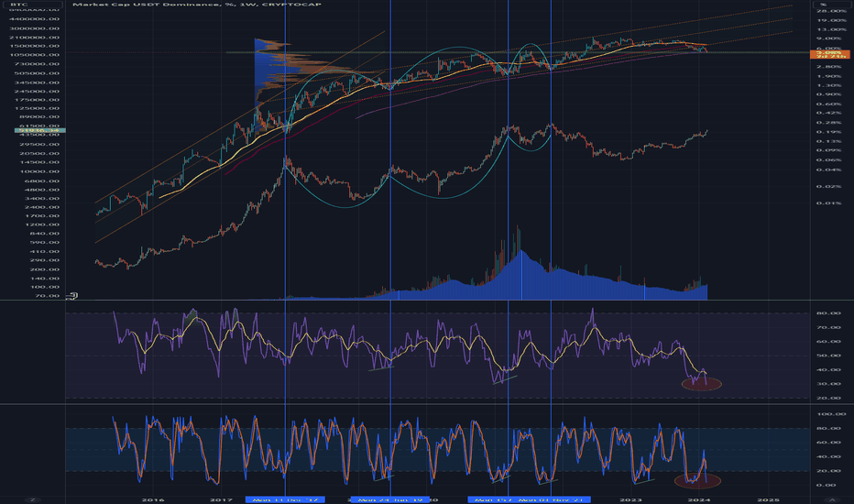This screenshot has height=504, width=854.
Task: Click the 505000.00 price scale value
Action: coord(37,73)
